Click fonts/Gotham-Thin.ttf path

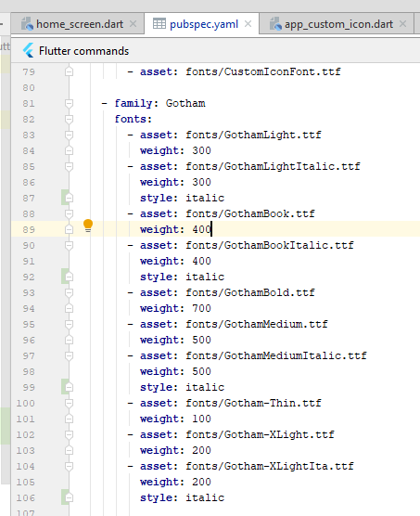(253, 403)
